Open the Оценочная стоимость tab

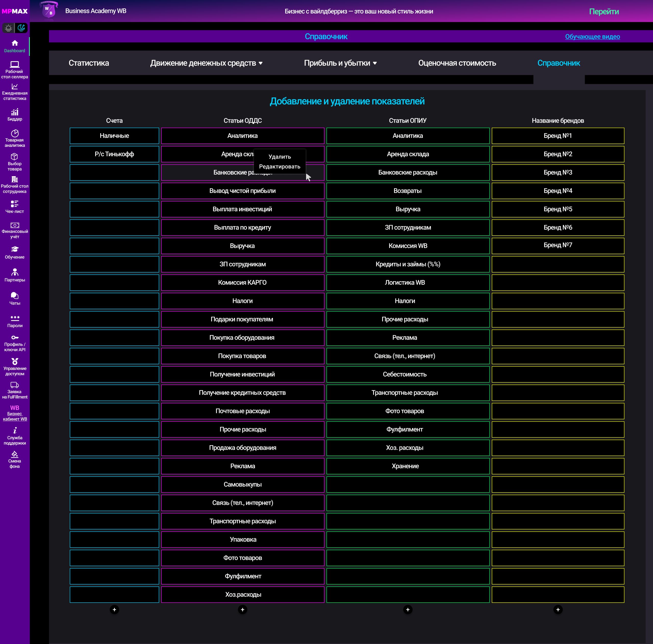(457, 63)
